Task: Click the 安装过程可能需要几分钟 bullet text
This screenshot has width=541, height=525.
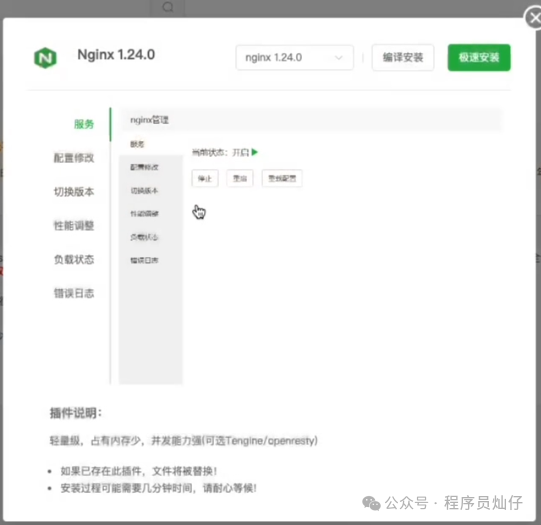Action: [158, 488]
